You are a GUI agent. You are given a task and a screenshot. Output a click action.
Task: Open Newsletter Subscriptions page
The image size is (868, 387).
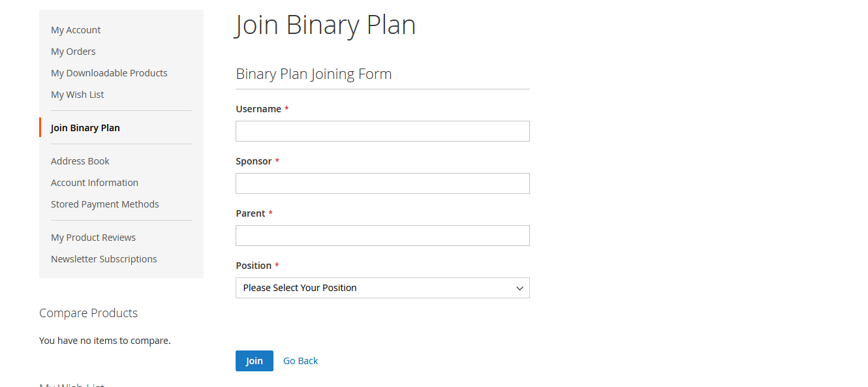pyautogui.click(x=104, y=259)
